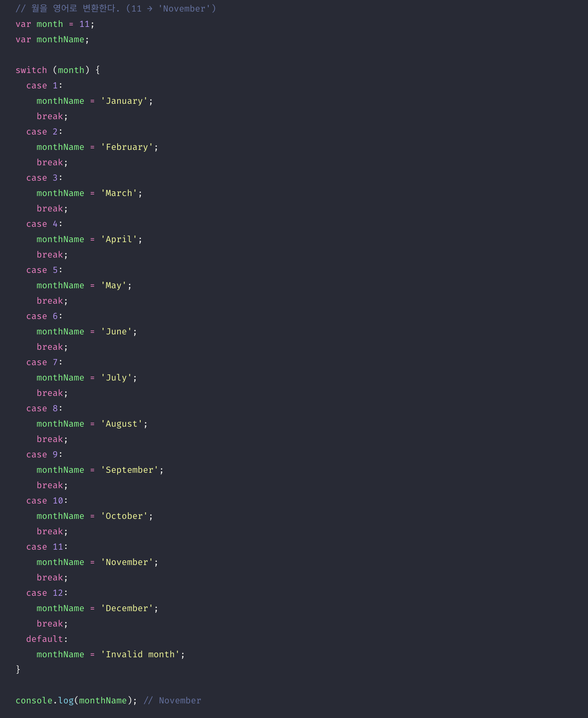Click the closing brace of switch
This screenshot has height=718, width=588.
18,670
